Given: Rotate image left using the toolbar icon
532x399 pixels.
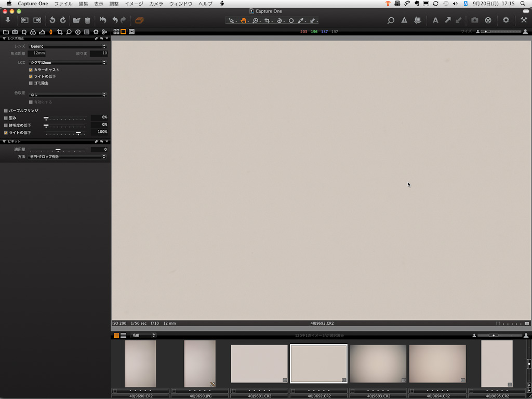Looking at the screenshot, I should [52, 20].
